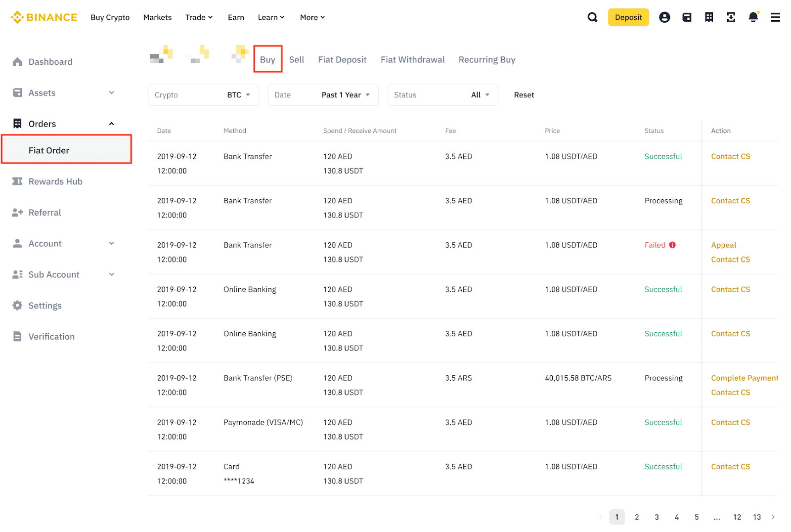Check the notification bell
This screenshot has width=791, height=532.
click(x=752, y=17)
